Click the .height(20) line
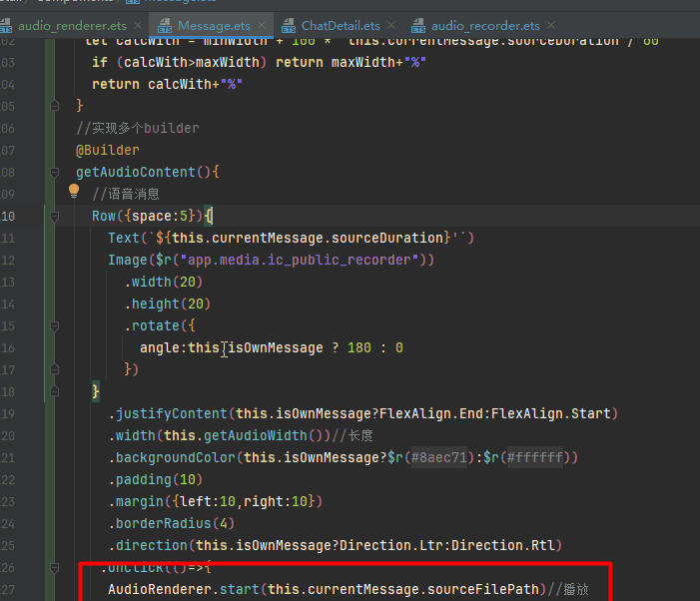This screenshot has width=700, height=601. [168, 303]
